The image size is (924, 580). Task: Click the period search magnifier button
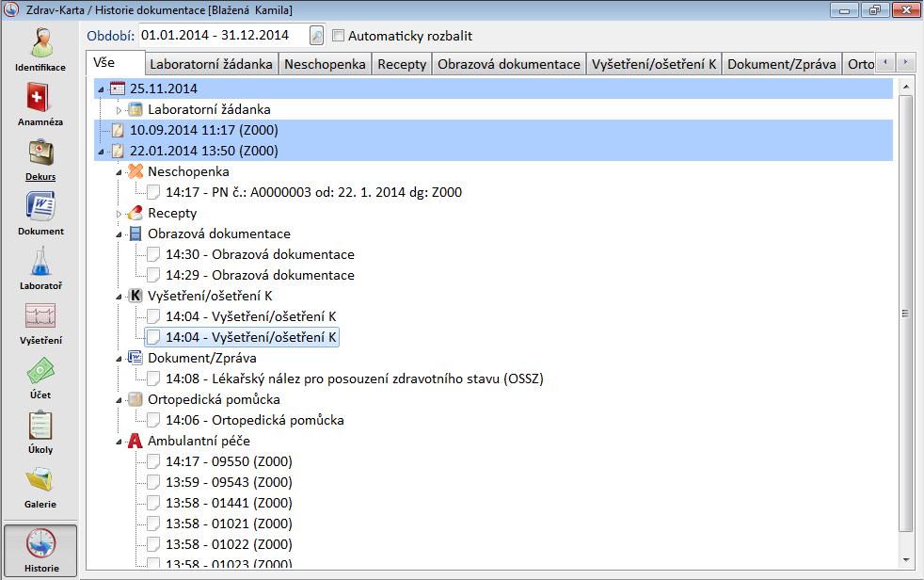(316, 36)
